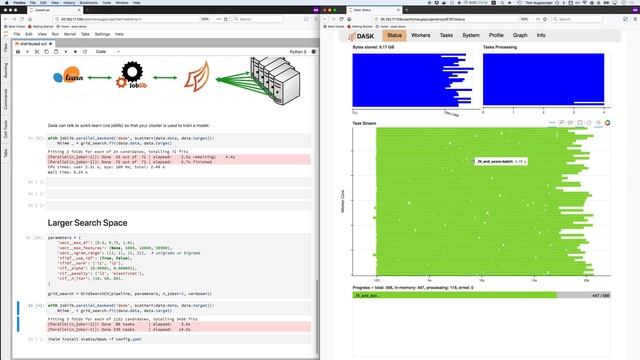Image resolution: width=640 pixels, height=360 pixels.
Task: Switch to the Dask Workers tab
Action: (x=420, y=36)
